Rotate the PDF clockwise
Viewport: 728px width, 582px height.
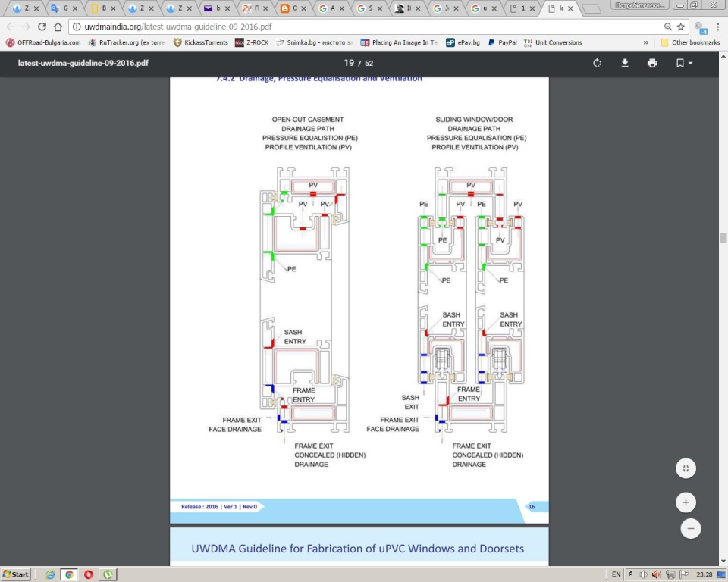click(598, 63)
